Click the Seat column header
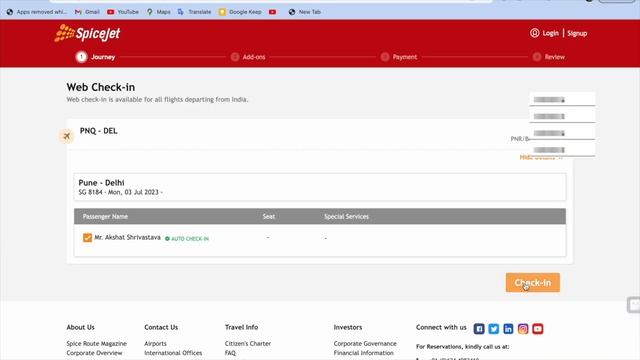Viewport: 640px width, 360px height. [269, 216]
